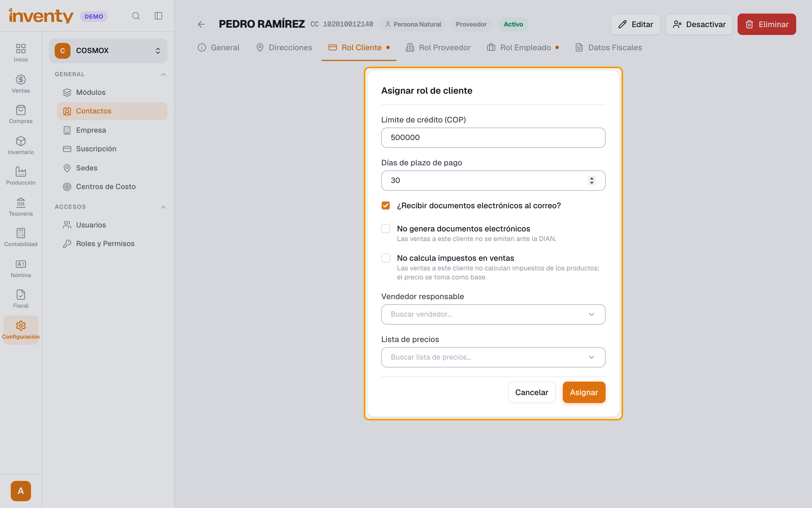Switch to the Rol Empleado tab

(x=523, y=48)
